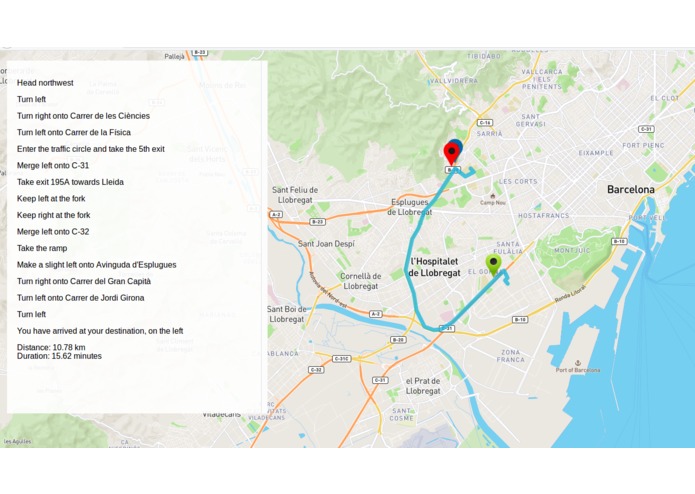The height and width of the screenshot is (494, 695).
Task: Select step 'You have arrived at your destination'
Action: coord(100,331)
